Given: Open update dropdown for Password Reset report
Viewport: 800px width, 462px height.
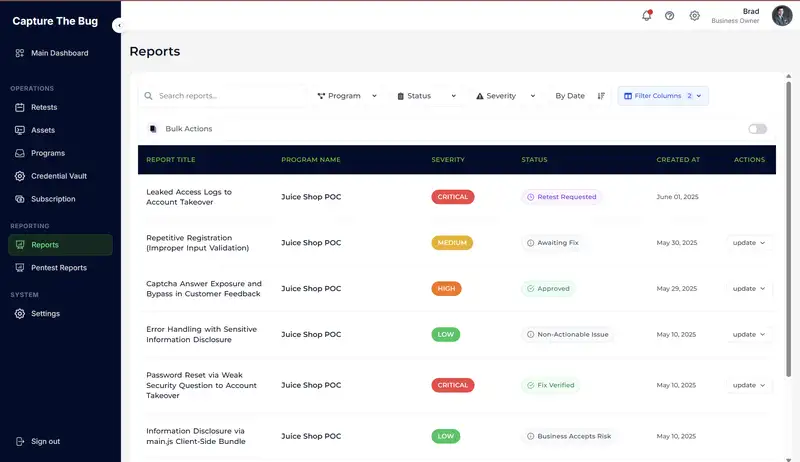Looking at the screenshot, I should [749, 386].
